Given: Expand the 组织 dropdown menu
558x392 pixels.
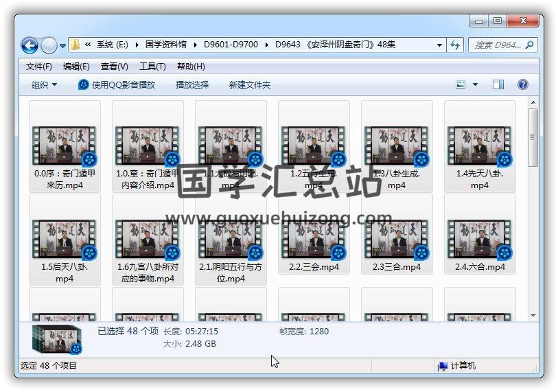Looking at the screenshot, I should coord(45,84).
